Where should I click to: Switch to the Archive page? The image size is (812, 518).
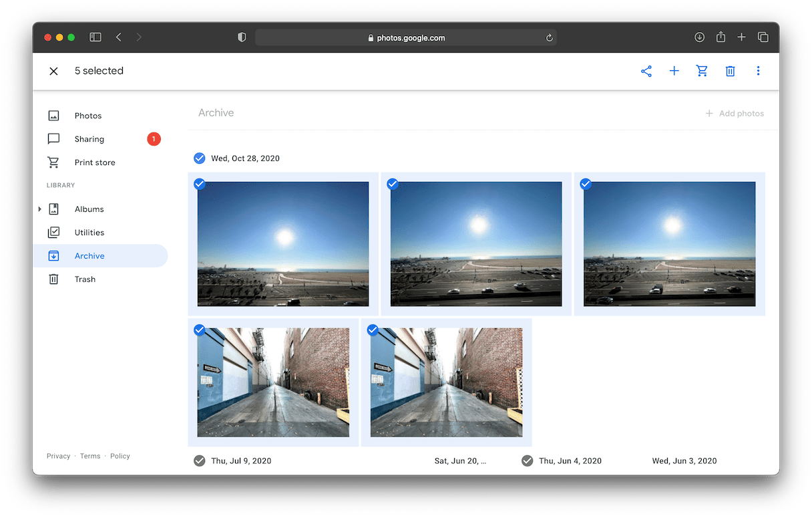pyautogui.click(x=89, y=255)
